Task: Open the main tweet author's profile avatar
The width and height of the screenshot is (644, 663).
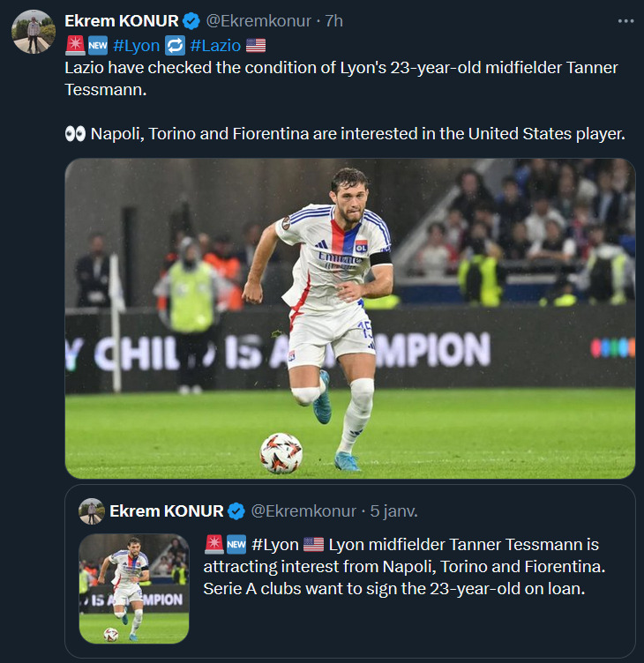Action: click(34, 33)
